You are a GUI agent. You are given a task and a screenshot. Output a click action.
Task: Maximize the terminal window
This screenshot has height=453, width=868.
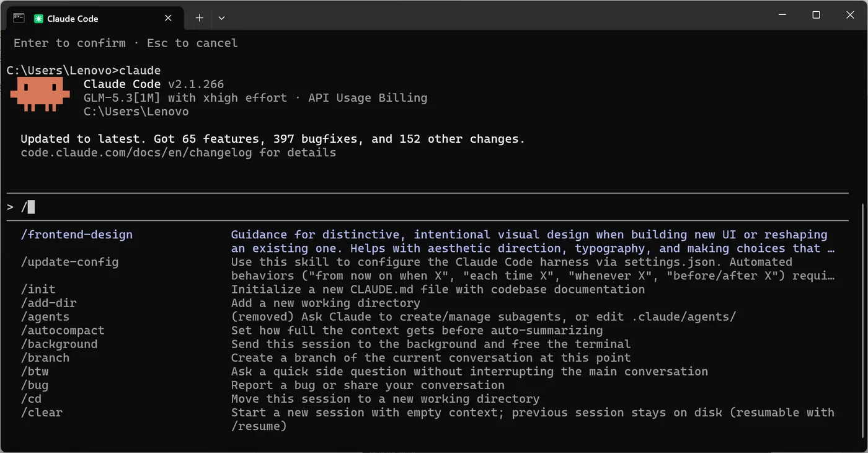817,16
